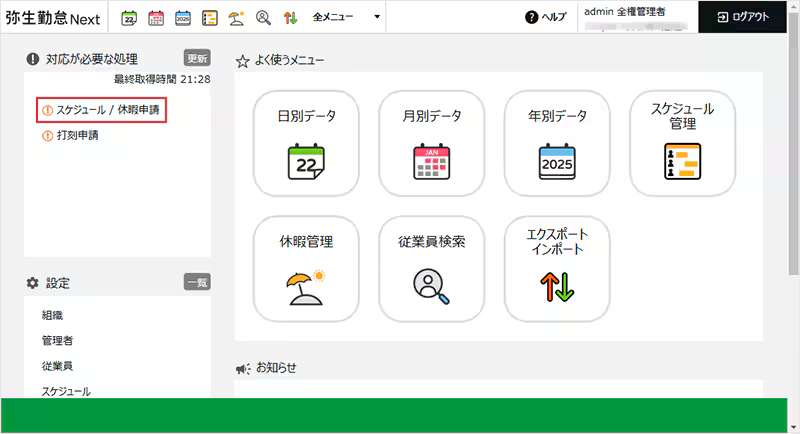Select 組織 in the settings list
The image size is (800, 434).
pos(52,315)
